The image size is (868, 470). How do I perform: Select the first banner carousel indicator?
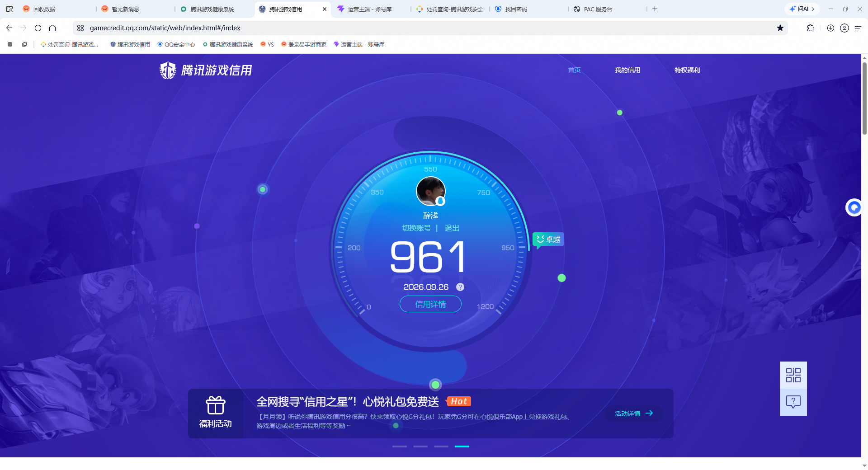[400, 446]
